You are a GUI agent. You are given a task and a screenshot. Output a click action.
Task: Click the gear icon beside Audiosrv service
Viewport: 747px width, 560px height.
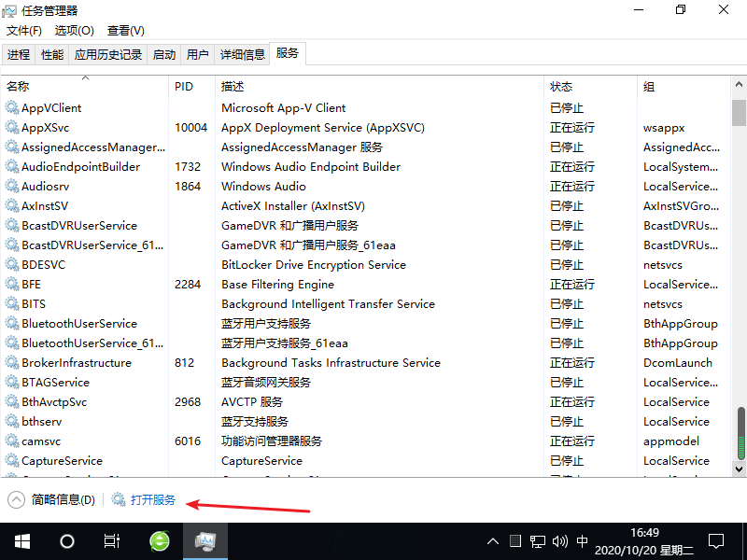click(12, 187)
